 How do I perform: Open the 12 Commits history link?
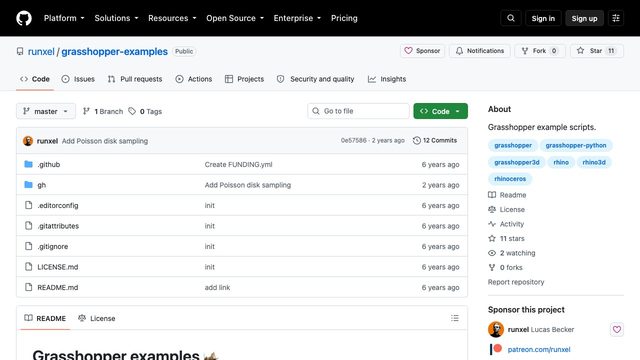[x=435, y=140]
